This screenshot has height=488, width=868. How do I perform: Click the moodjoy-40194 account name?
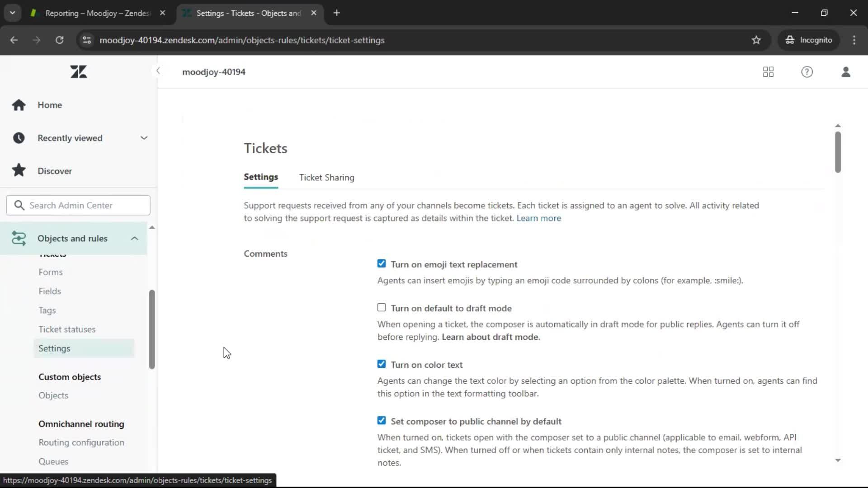pos(214,72)
